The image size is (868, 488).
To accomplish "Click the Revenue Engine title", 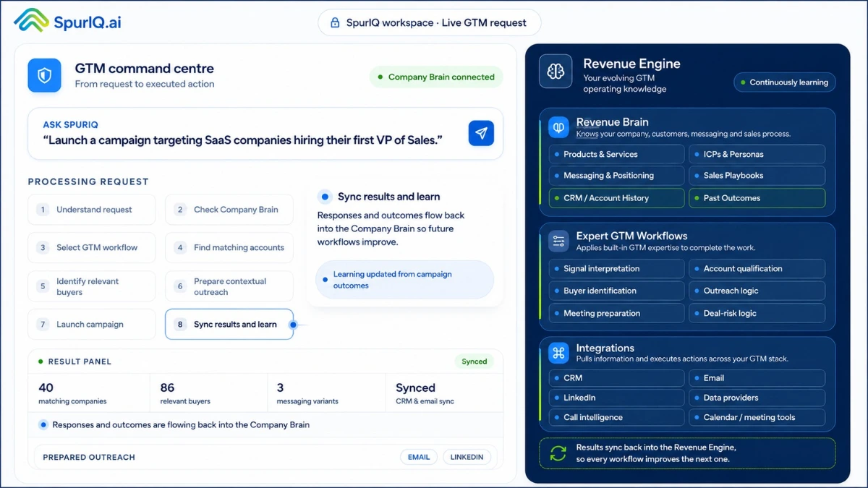I will (631, 64).
